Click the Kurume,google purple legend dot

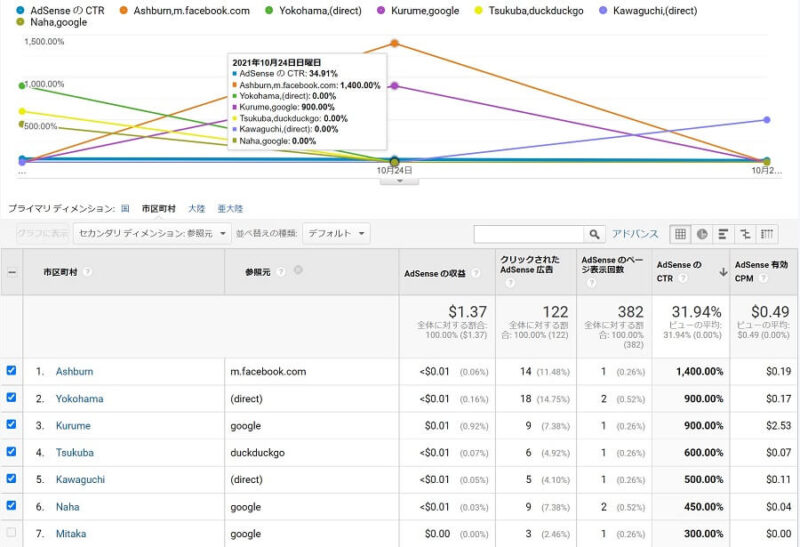(381, 10)
